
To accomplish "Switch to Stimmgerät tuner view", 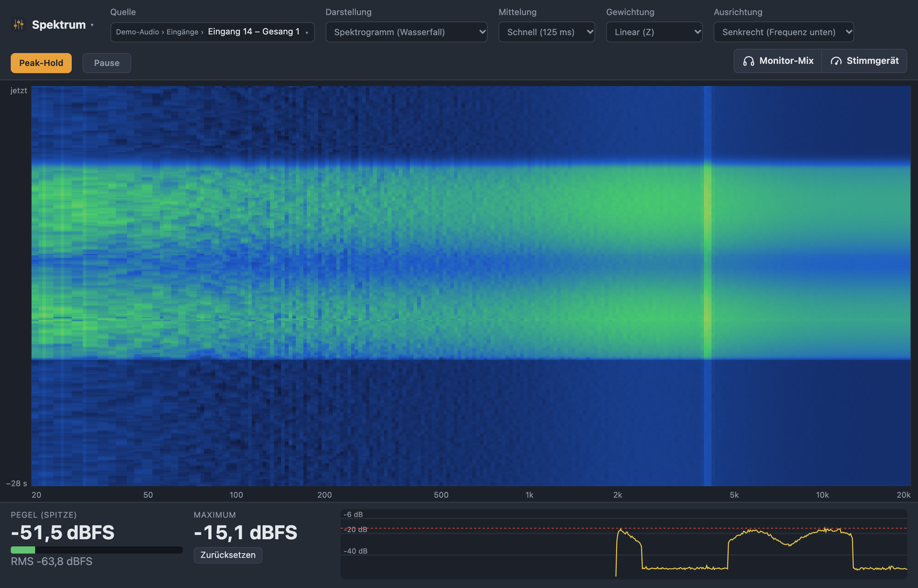I will click(865, 61).
